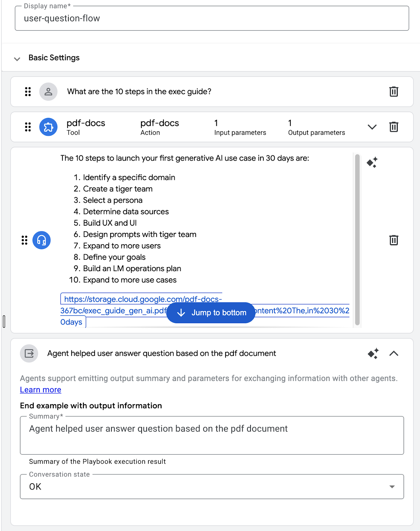Click the user avatar icon

pyautogui.click(x=48, y=92)
